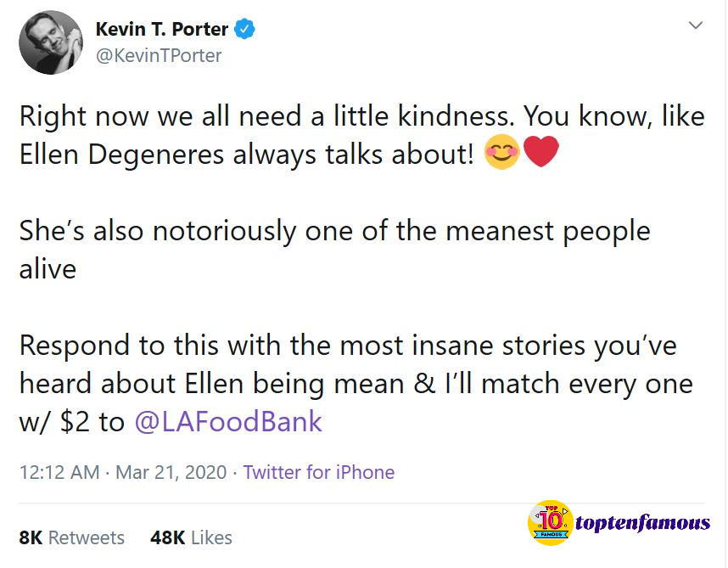Viewport: 728px width, 568px height.
Task: Open the @LAFoodBank mention link
Action: tap(228, 422)
